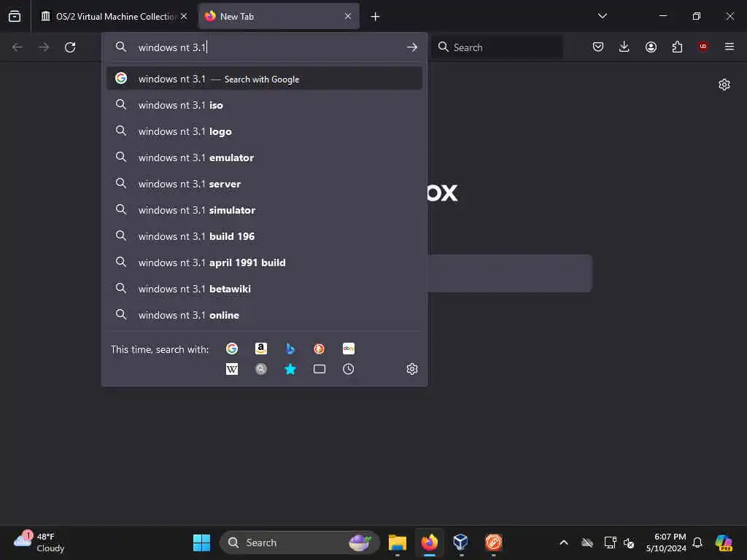Screen dimensions: 747x560
Task: Open the weather widget showing 48°F Cloudy
Action: click(x=39, y=542)
